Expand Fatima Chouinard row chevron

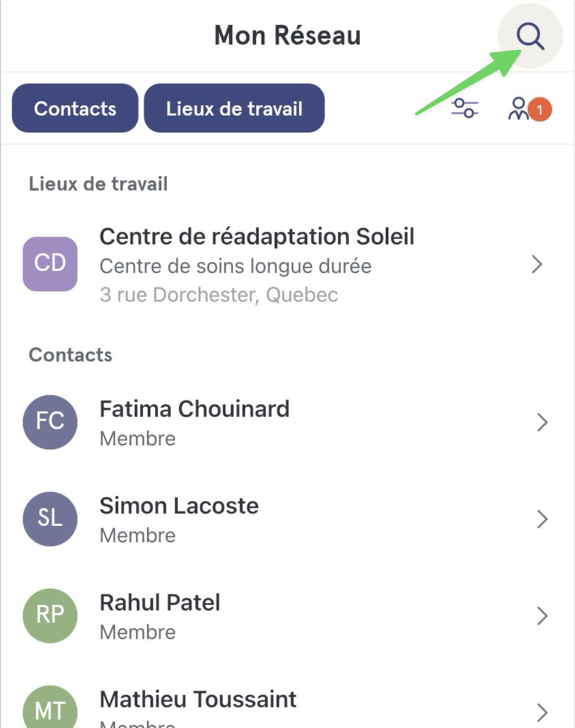point(542,423)
